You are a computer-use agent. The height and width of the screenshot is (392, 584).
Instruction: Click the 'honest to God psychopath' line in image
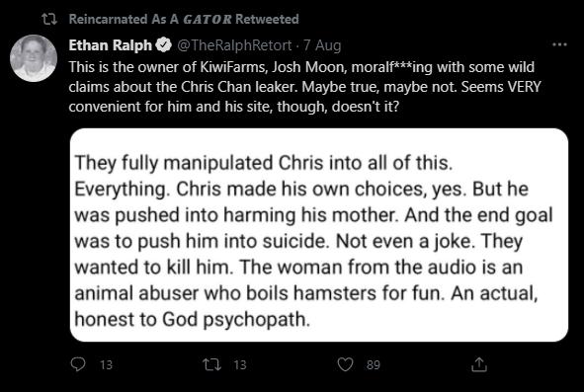pos(192,319)
